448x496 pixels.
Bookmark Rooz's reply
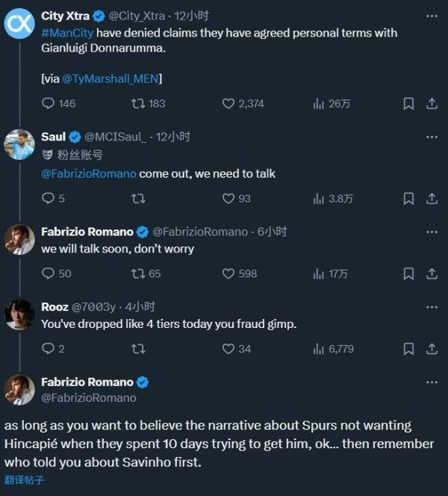click(408, 349)
